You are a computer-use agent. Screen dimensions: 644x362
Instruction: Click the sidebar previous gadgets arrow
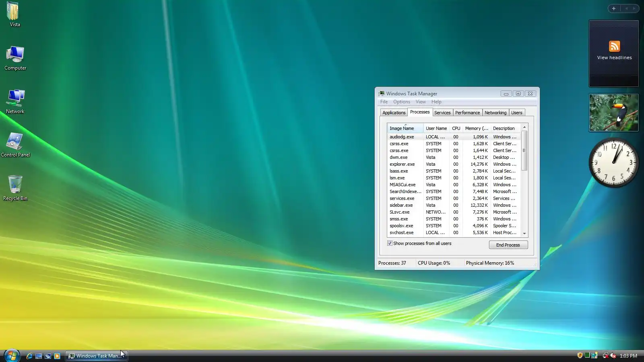tap(626, 8)
